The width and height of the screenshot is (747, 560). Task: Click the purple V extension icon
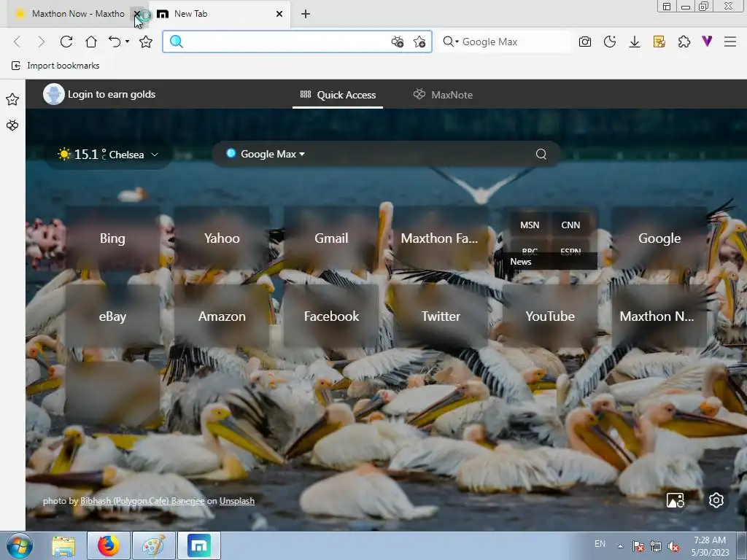pyautogui.click(x=707, y=42)
